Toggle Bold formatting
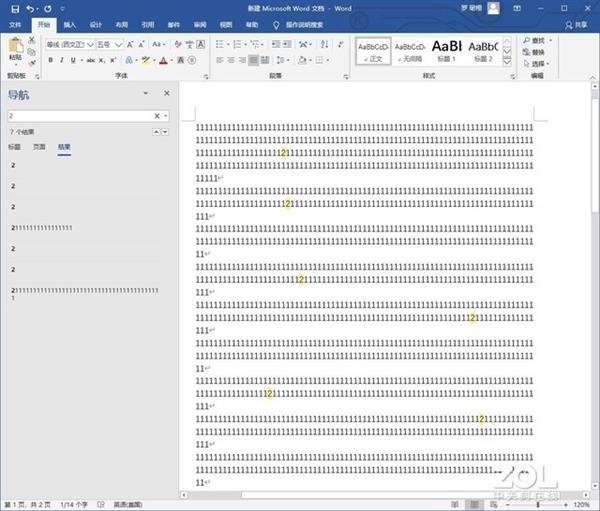This screenshot has height=511, width=600. (x=51, y=60)
